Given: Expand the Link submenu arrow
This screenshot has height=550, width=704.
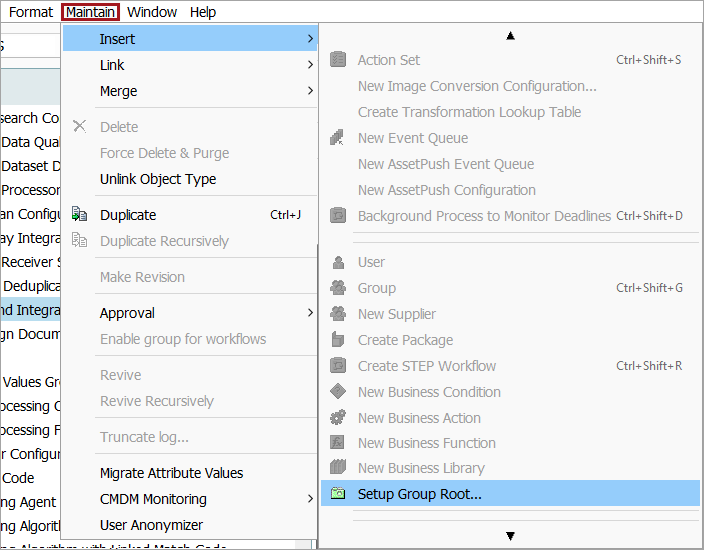Looking at the screenshot, I should tap(310, 65).
